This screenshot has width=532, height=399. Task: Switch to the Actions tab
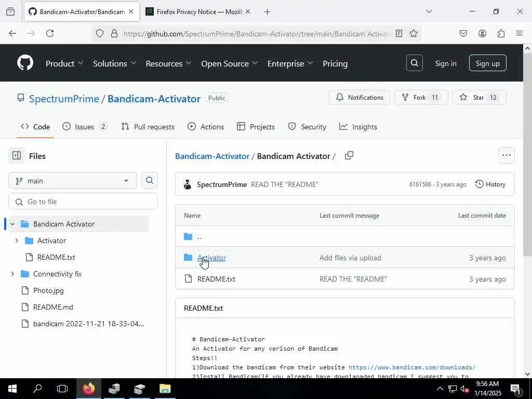[x=206, y=127]
